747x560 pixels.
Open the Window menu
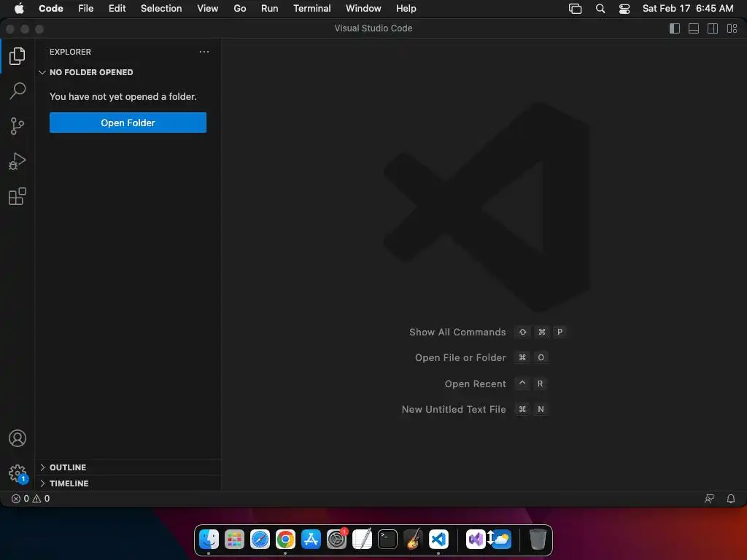point(363,9)
